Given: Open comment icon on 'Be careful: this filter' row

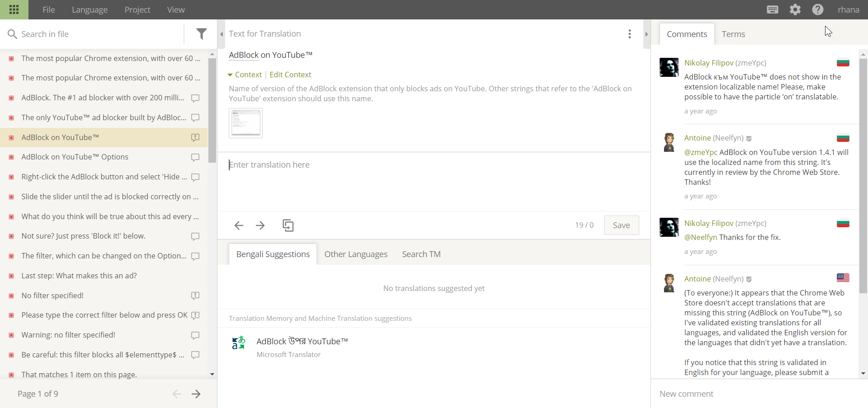Looking at the screenshot, I should click(x=195, y=355).
